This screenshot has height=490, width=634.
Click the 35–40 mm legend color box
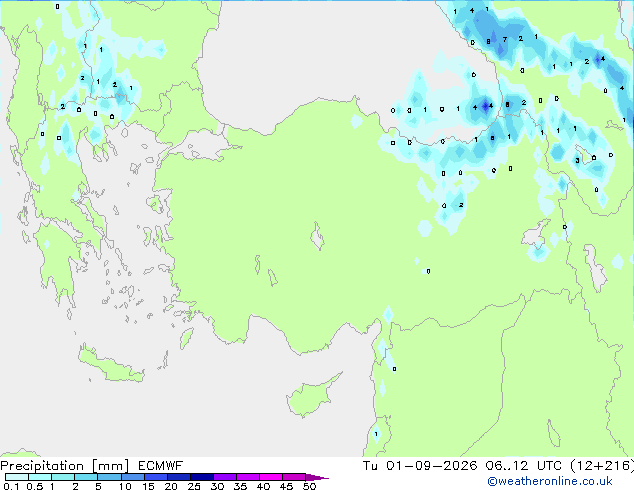[x=247, y=477]
